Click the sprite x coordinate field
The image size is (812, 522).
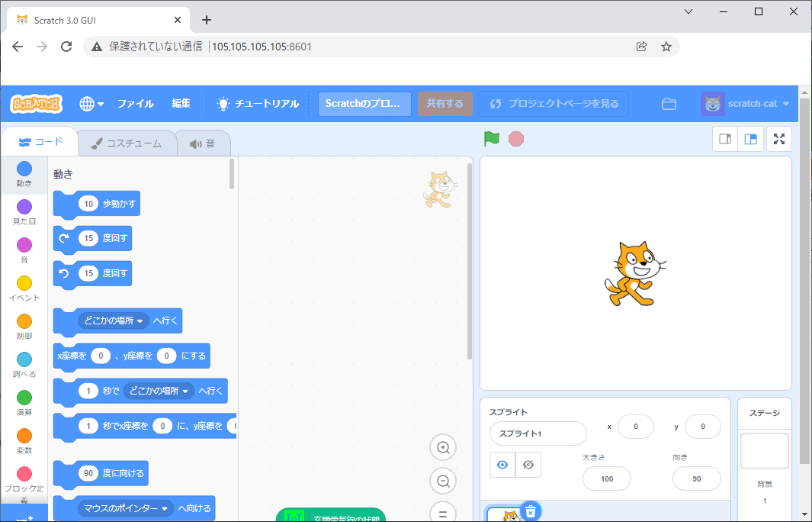coord(635,427)
